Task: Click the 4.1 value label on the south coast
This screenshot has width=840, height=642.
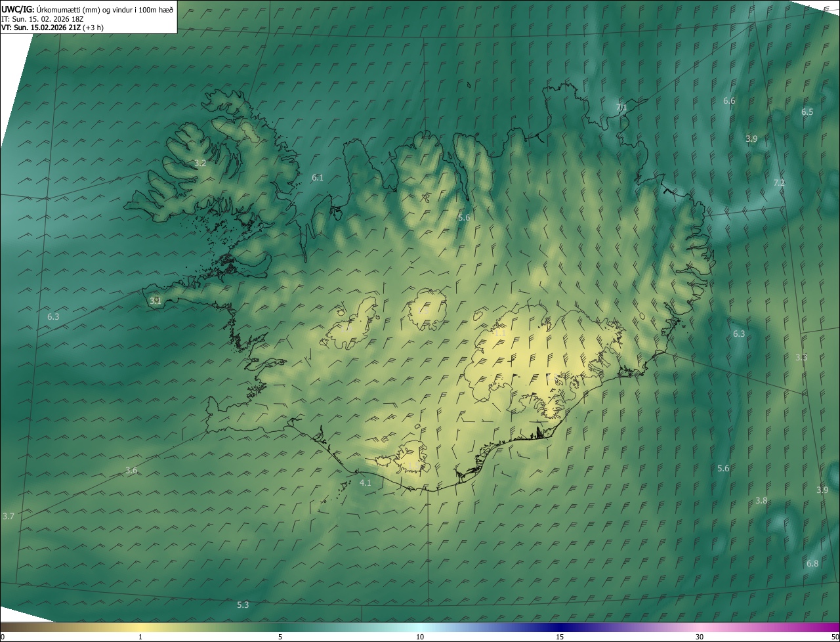Action: [x=366, y=482]
